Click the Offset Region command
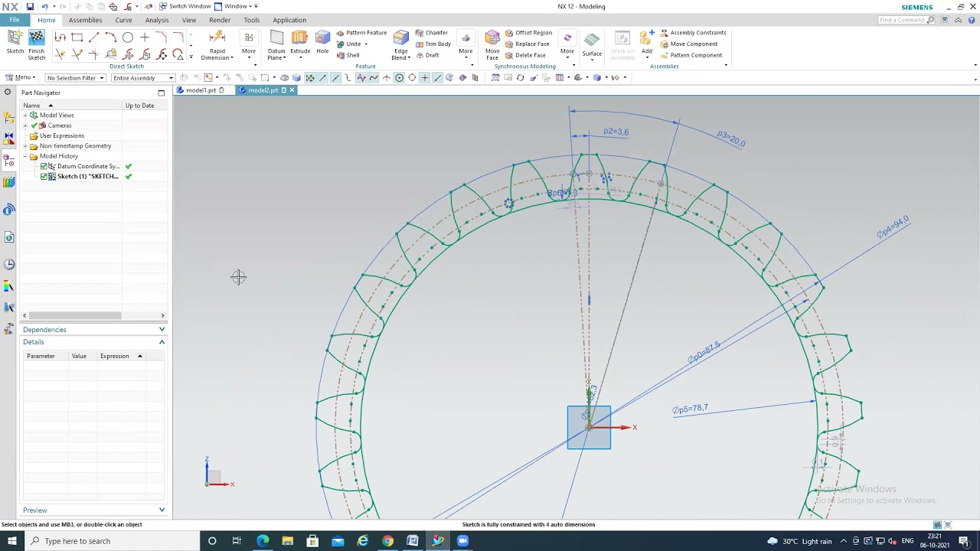Viewport: 980px width, 551px height. [528, 33]
